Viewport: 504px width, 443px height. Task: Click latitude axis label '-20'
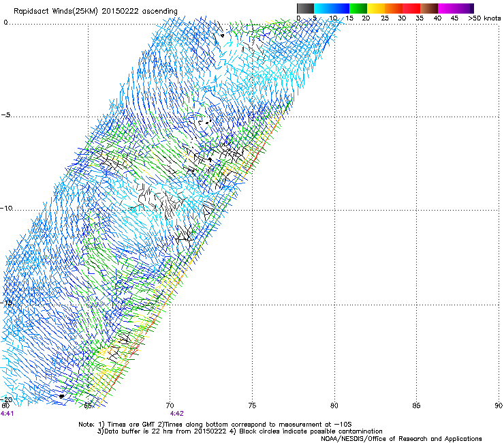tap(6, 399)
